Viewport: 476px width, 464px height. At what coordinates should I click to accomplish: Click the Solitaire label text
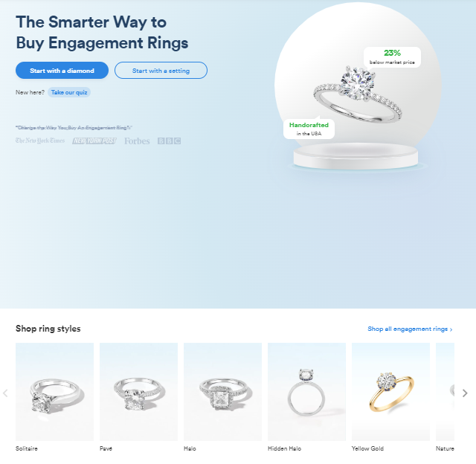(x=27, y=448)
